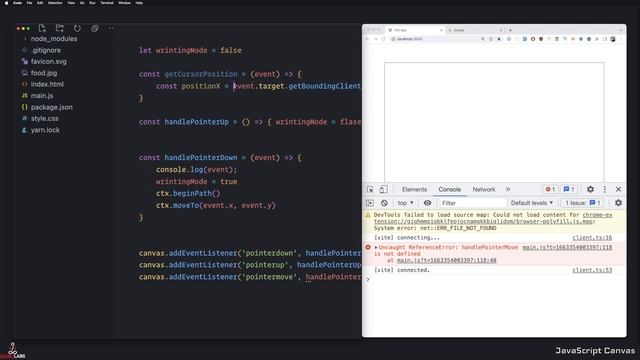Open main.js in the file tree
Screen dimensions: 640x360
pyautogui.click(x=42, y=96)
